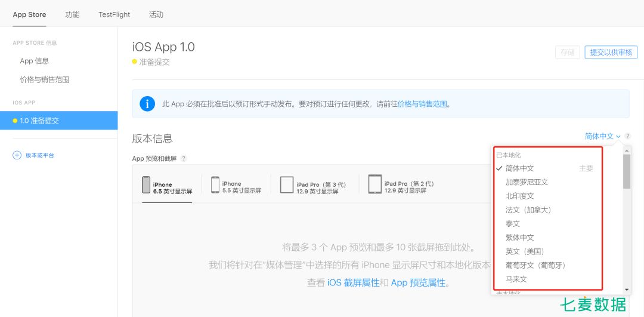644x317 pixels.
Task: Click the language list scrollbar thumb
Action: click(626, 171)
